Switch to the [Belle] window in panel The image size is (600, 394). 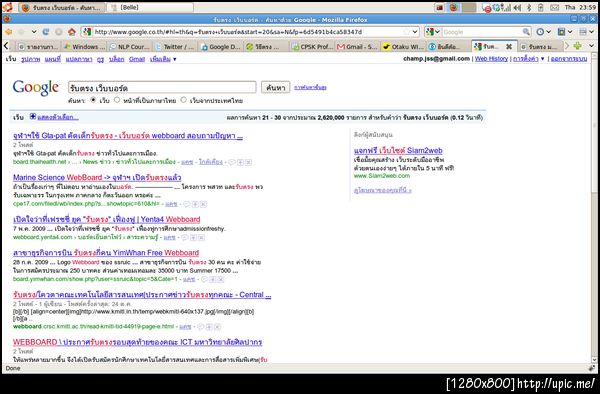[150, 7]
